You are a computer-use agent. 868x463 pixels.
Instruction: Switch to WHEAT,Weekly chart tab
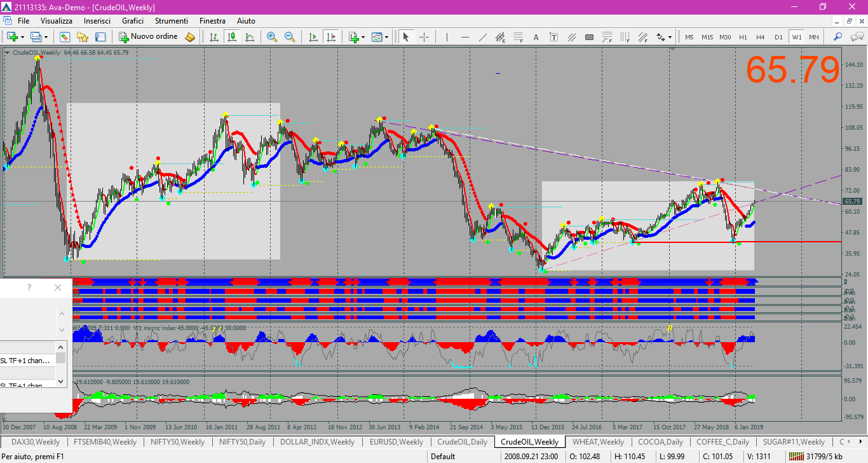coord(598,441)
